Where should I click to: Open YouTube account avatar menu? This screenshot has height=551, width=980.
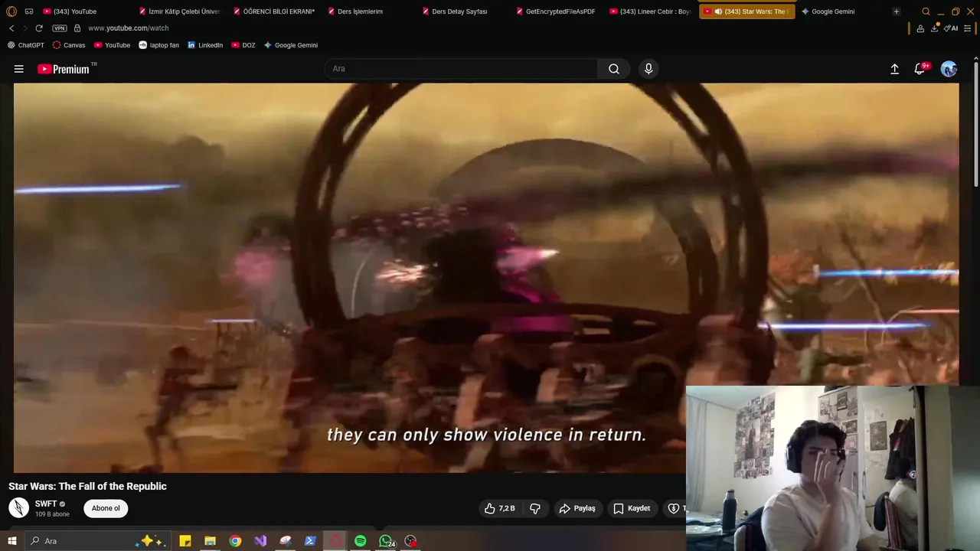[949, 69]
